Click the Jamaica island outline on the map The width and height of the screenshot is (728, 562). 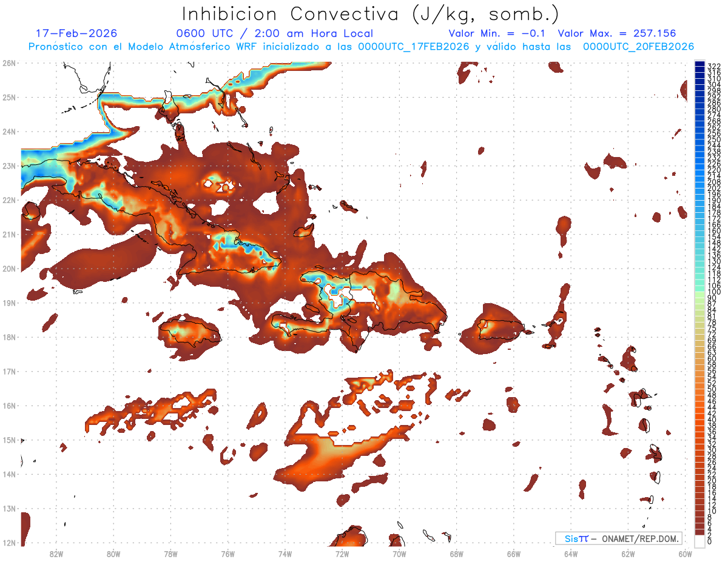(190, 333)
